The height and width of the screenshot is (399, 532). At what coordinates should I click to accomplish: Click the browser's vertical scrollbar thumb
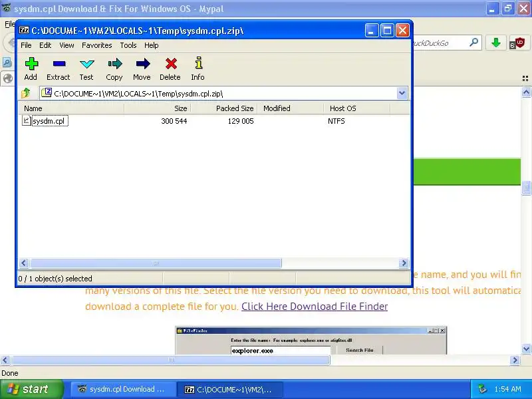coord(526,188)
